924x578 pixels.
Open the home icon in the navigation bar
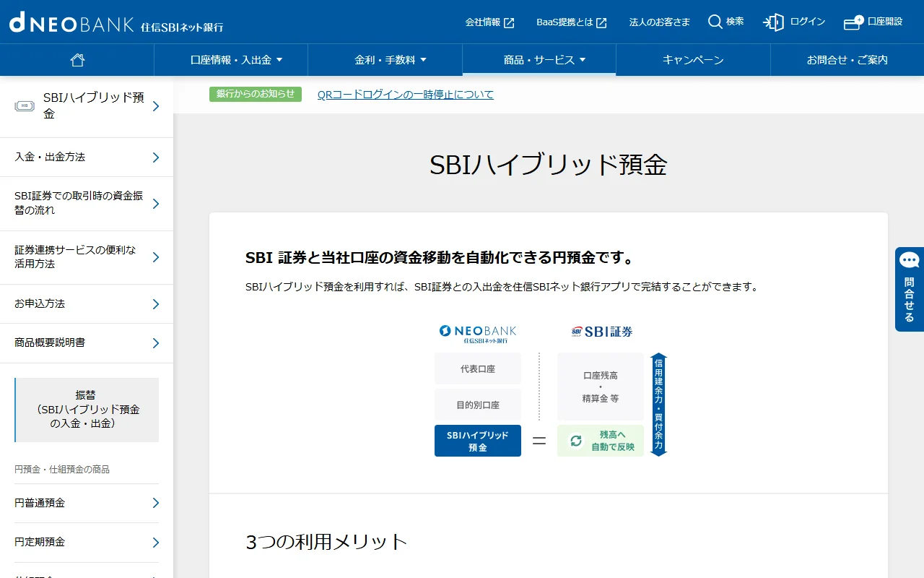point(77,60)
